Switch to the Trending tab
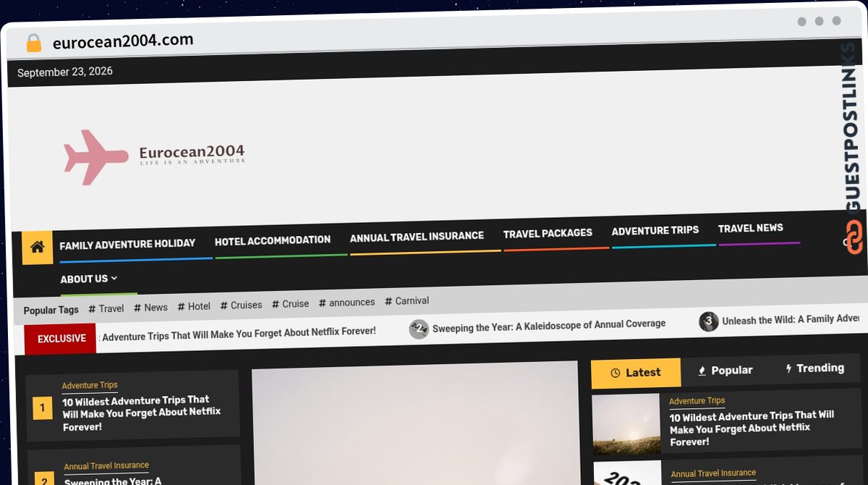 (814, 368)
